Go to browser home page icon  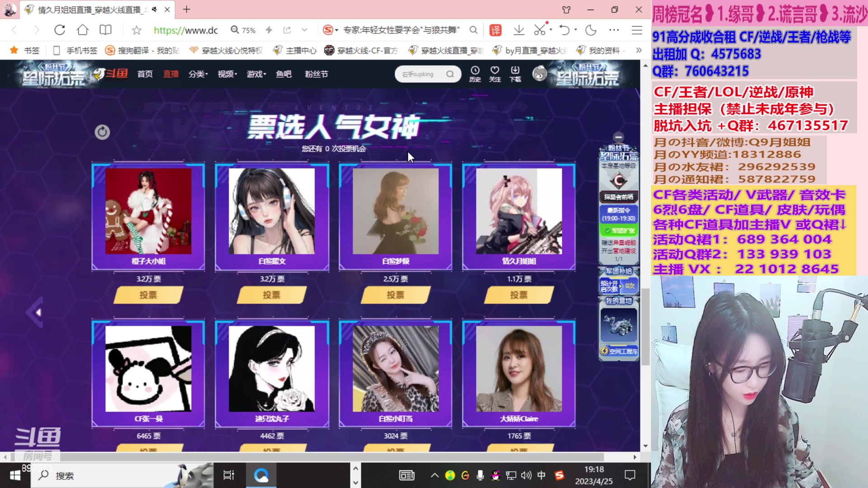82,30
